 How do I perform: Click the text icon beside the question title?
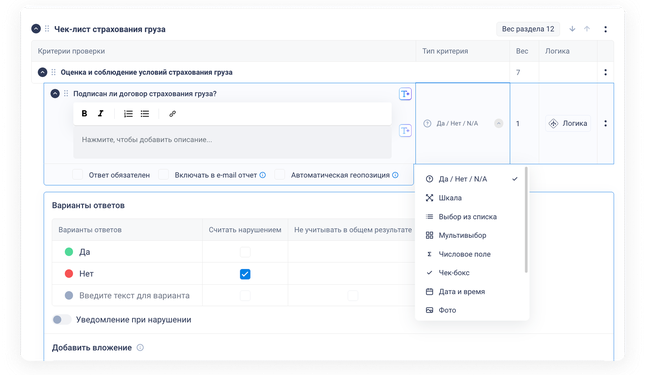tap(405, 94)
